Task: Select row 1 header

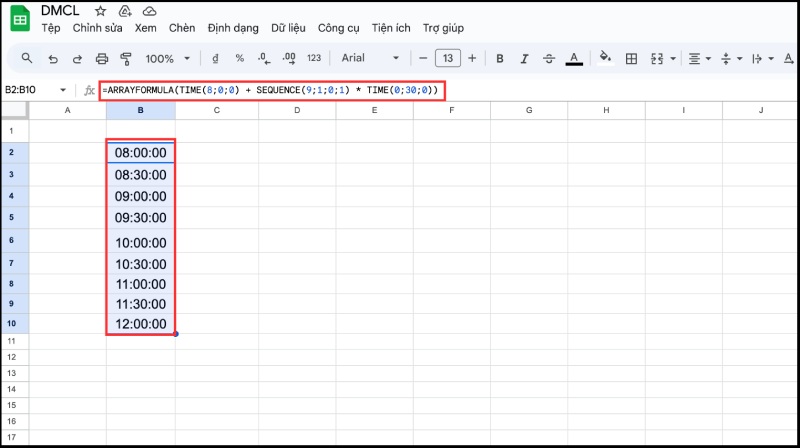Action: (15, 131)
